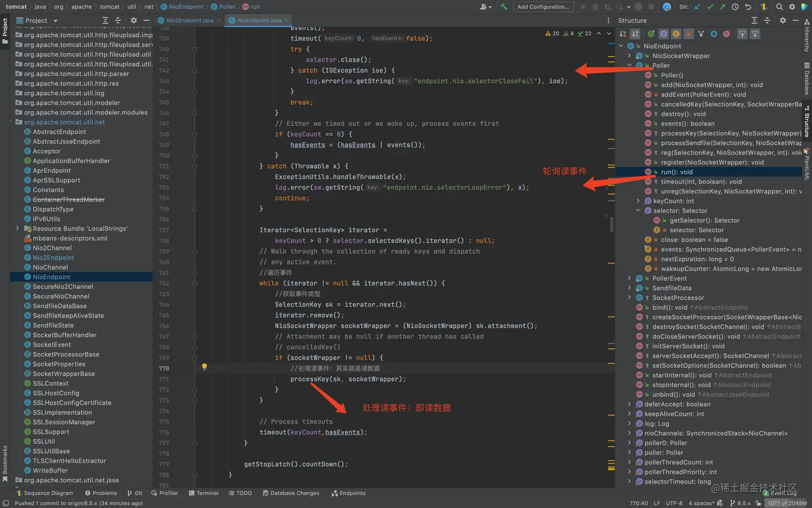Screen dimensions: 812x508
Task: Select run(): void in Structure tree
Action: pos(677,172)
